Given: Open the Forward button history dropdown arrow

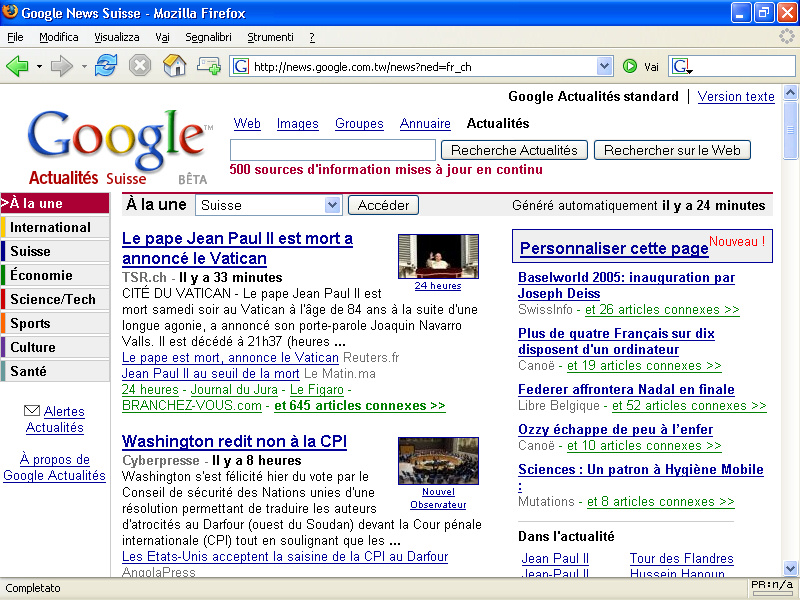Looking at the screenshot, I should pos(84,66).
